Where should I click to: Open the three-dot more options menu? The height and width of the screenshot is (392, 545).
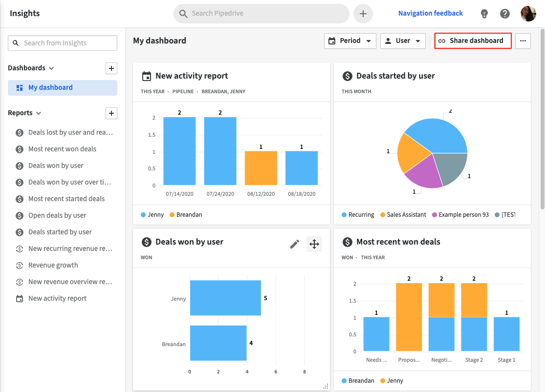click(523, 41)
